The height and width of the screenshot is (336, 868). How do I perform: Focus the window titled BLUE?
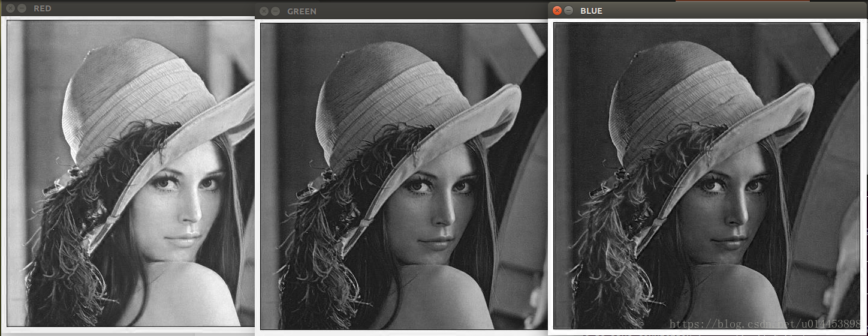point(592,11)
